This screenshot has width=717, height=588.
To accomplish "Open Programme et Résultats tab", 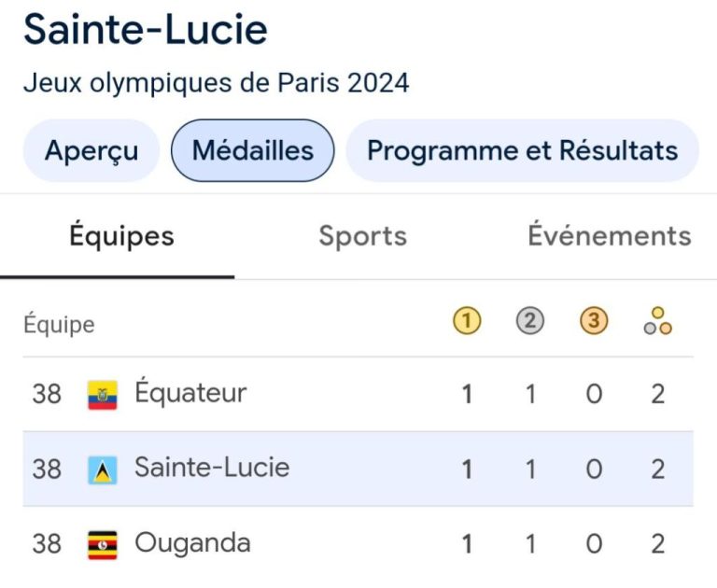I will pyautogui.click(x=522, y=150).
